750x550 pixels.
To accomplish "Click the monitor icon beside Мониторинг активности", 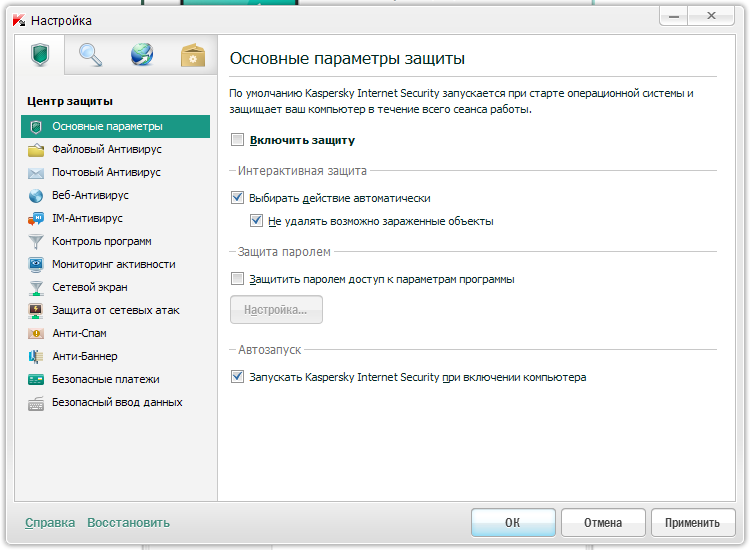I will click(36, 264).
